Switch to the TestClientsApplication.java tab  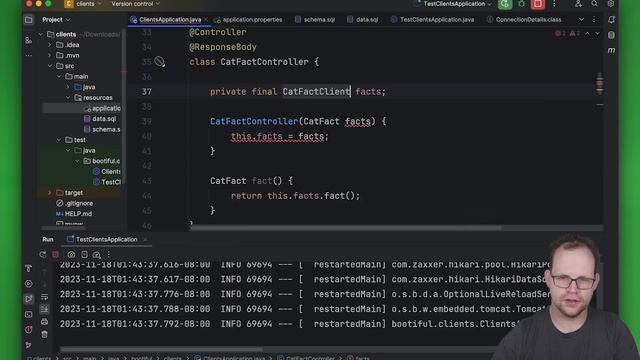click(x=433, y=20)
